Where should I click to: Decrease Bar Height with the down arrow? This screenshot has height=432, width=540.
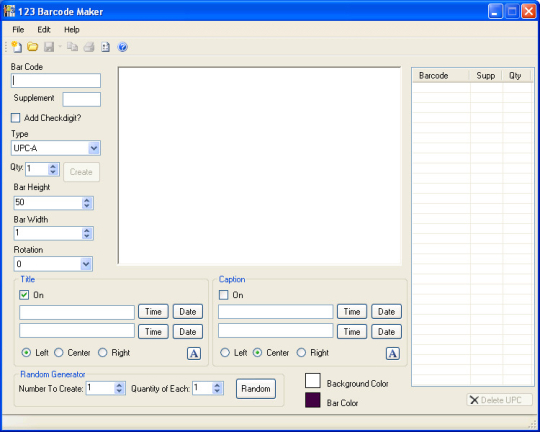pyautogui.click(x=87, y=206)
